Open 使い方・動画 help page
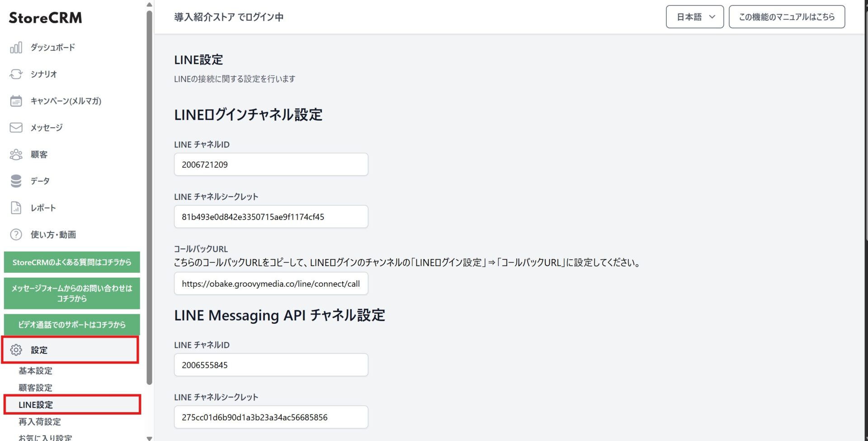Screen dimensions: 868x441 53,235
